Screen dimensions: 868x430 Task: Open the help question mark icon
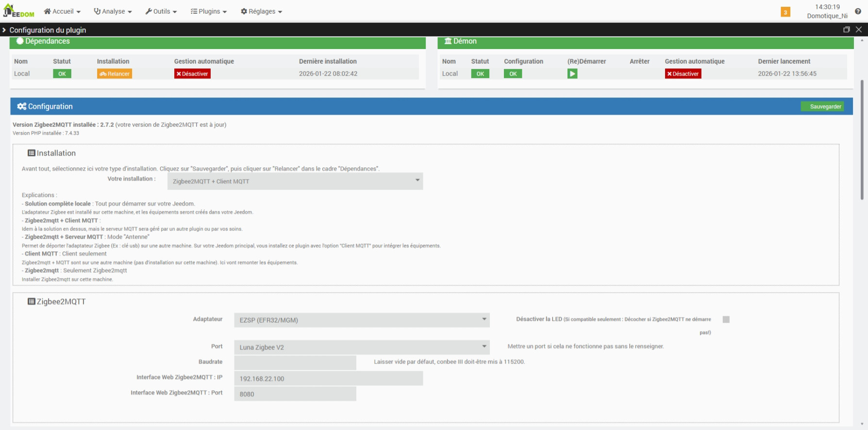[858, 11]
